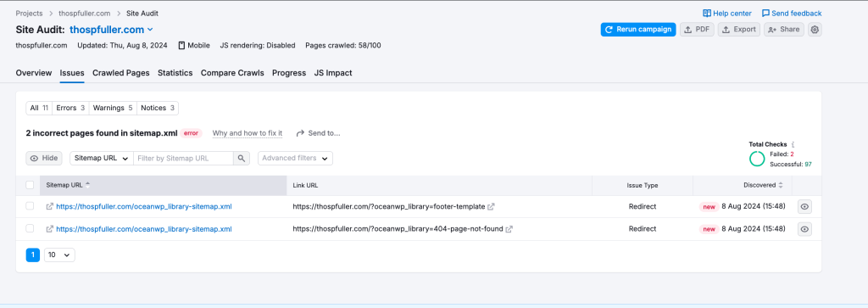Click the PDF export button
The height and width of the screenshot is (308, 868).
pos(697,30)
